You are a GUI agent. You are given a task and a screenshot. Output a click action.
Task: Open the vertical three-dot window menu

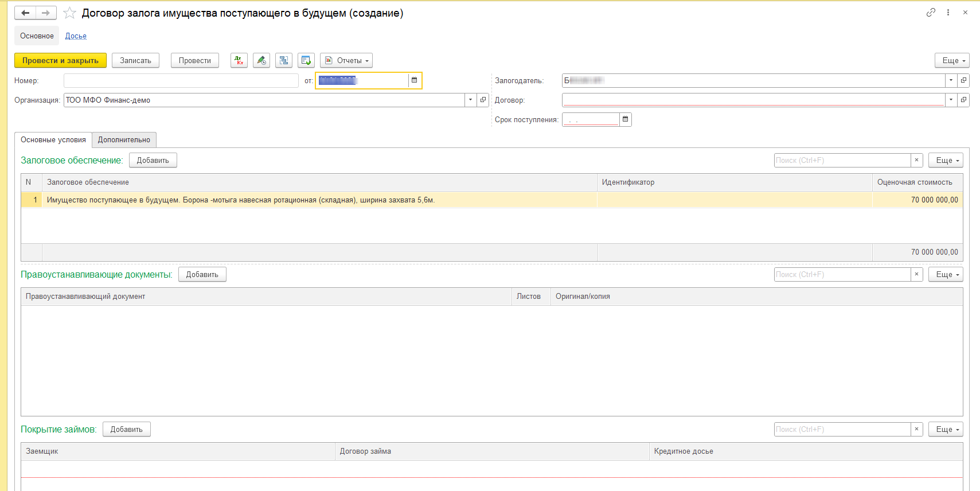coord(948,12)
